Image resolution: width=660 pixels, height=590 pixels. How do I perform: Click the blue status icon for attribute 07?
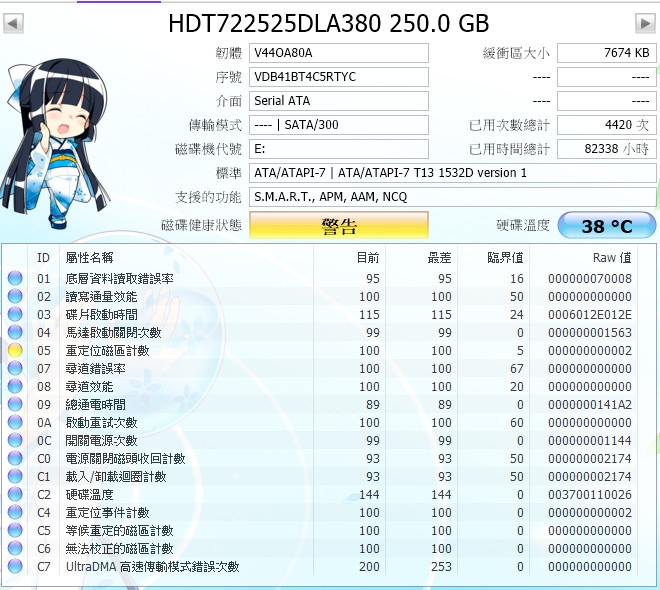(x=15, y=368)
